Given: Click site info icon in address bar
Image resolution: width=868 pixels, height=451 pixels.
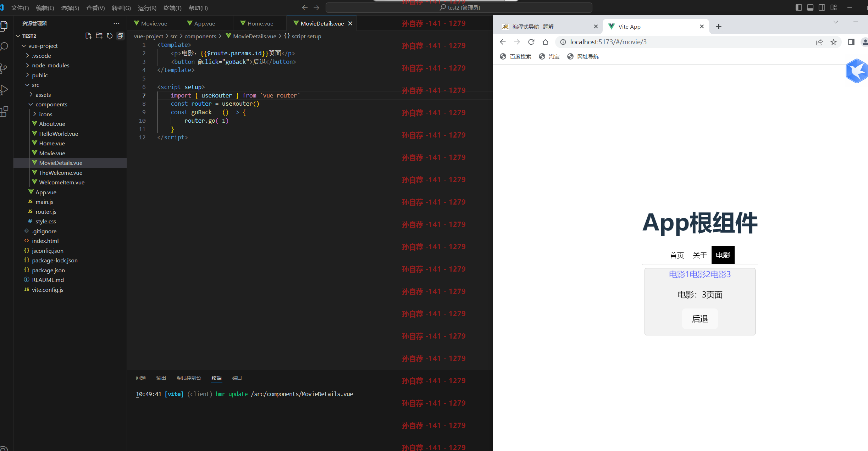Looking at the screenshot, I should [x=563, y=42].
